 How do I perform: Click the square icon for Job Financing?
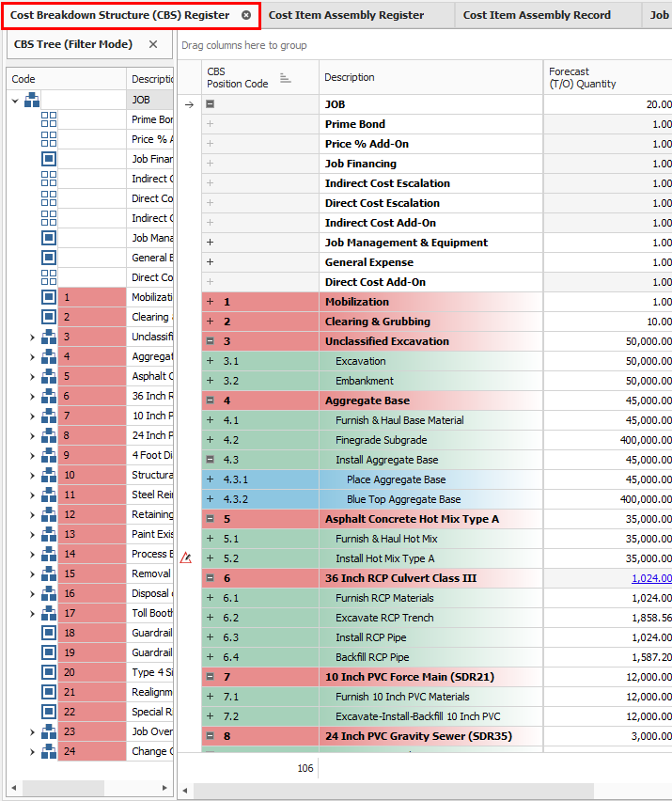click(49, 159)
